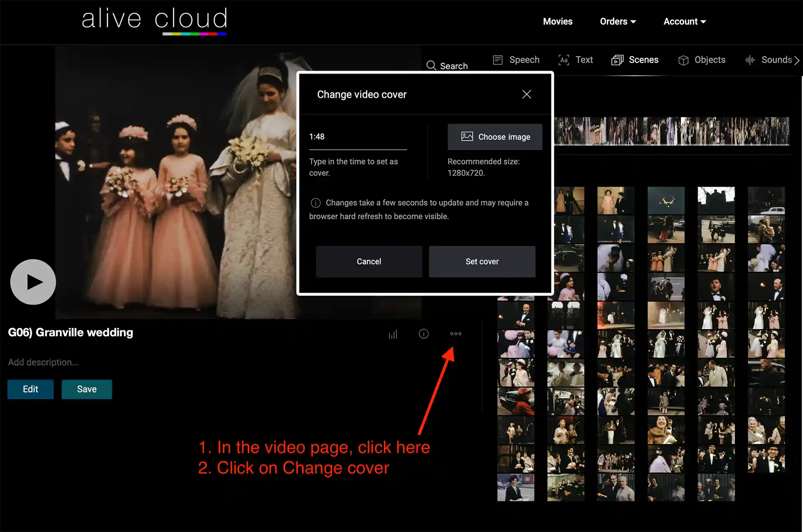The height and width of the screenshot is (532, 803).
Task: Click the right chevron next to Sounds
Action: pos(797,60)
